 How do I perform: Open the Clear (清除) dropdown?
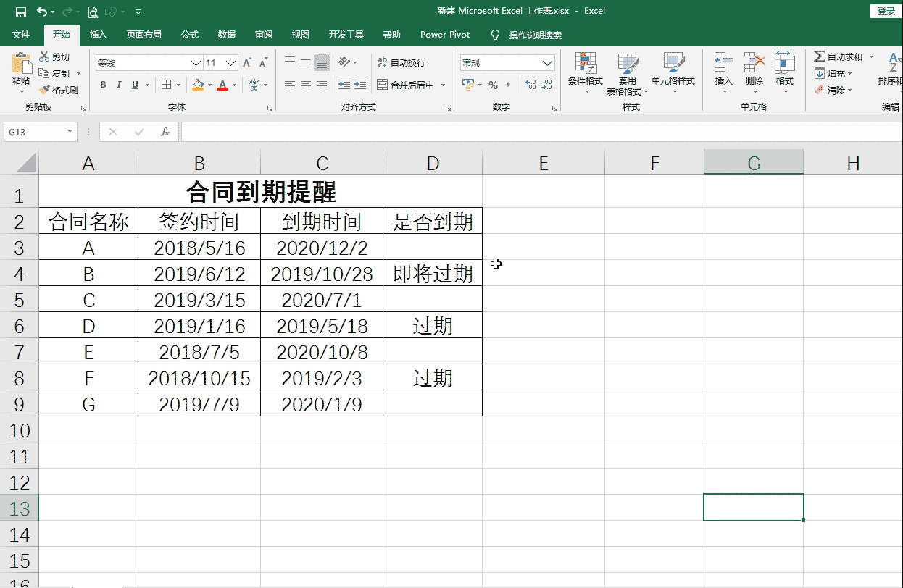(x=833, y=90)
